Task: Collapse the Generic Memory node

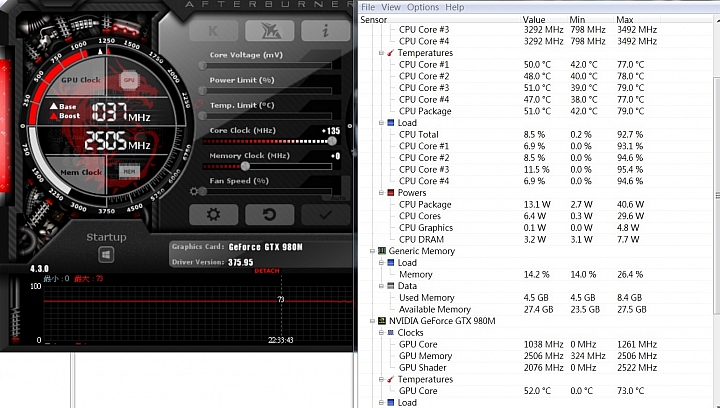Action: coord(372,251)
